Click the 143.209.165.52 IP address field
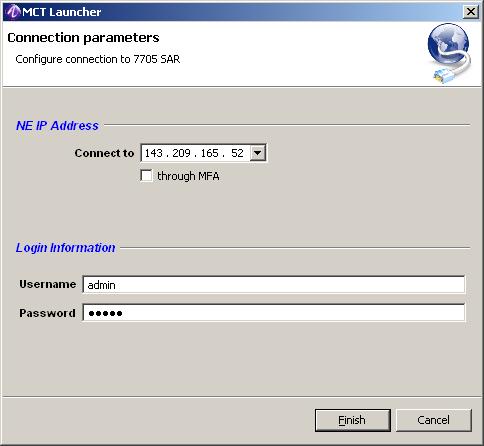Viewport: 484px width, 446px height. [195, 153]
